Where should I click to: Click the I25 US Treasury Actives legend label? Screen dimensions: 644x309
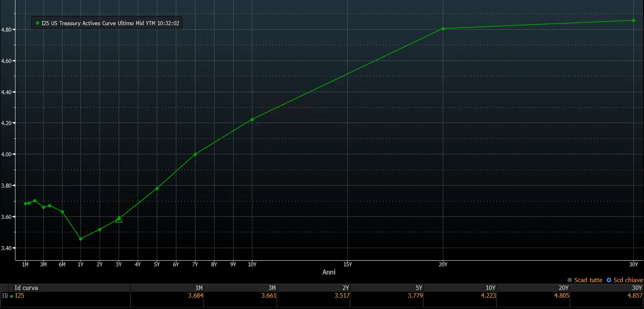[110, 23]
